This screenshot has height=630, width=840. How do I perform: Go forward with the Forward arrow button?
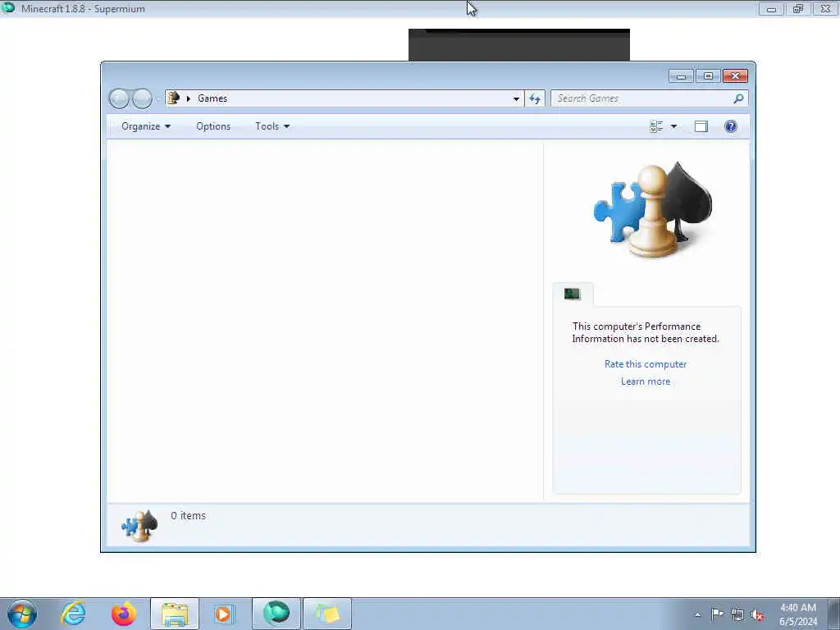coord(142,98)
